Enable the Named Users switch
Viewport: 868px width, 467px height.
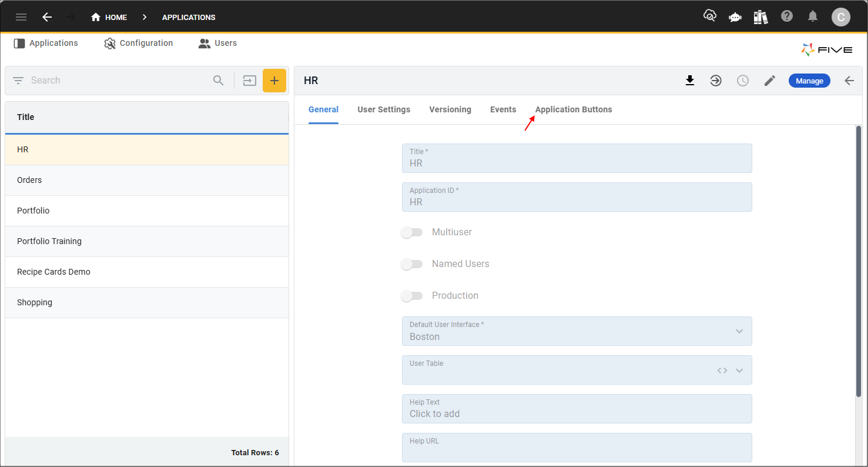(x=412, y=264)
